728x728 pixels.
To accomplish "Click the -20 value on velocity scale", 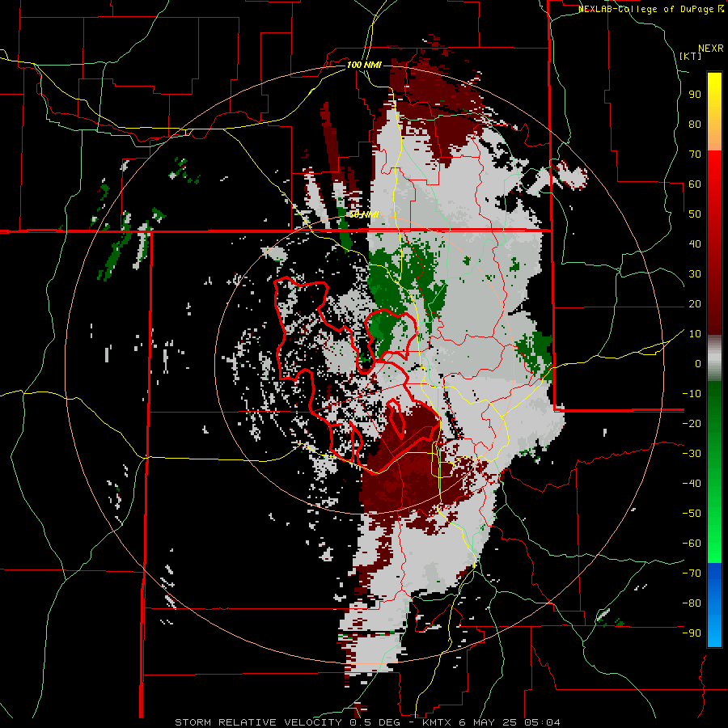I will click(692, 423).
